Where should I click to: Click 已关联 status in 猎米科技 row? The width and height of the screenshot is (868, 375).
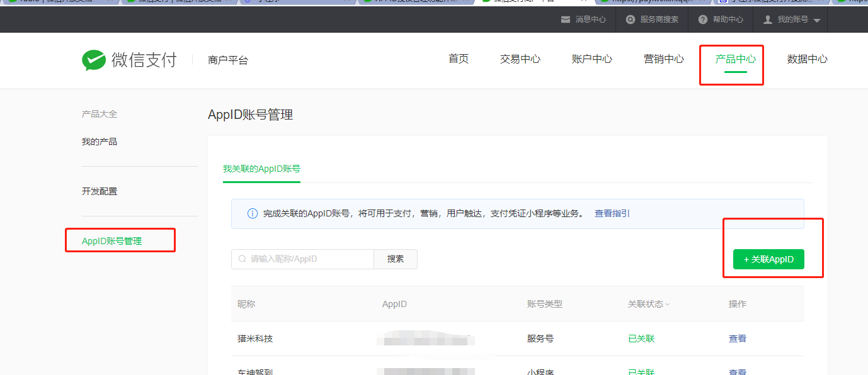click(641, 339)
